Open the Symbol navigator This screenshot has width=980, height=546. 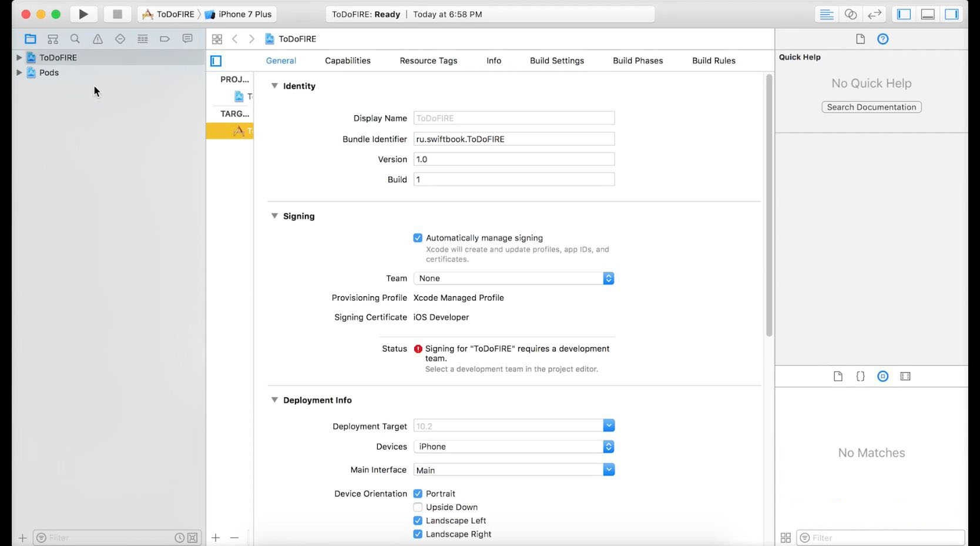tap(53, 39)
